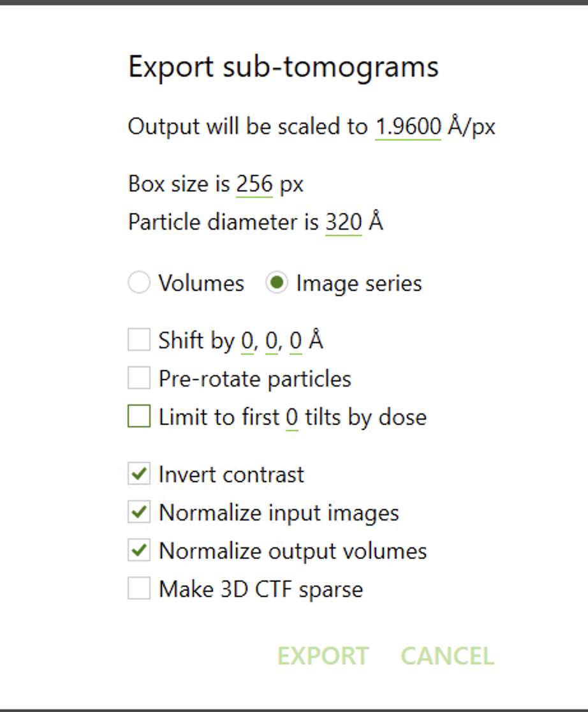The width and height of the screenshot is (588, 712).
Task: Enable the Shift by checkbox
Action: 139,340
